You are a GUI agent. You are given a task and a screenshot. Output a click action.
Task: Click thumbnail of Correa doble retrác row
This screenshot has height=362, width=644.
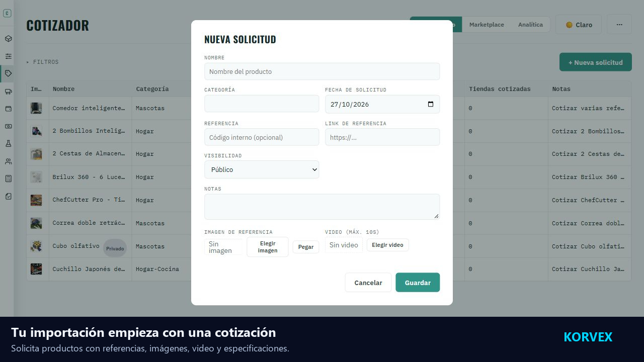(x=36, y=223)
